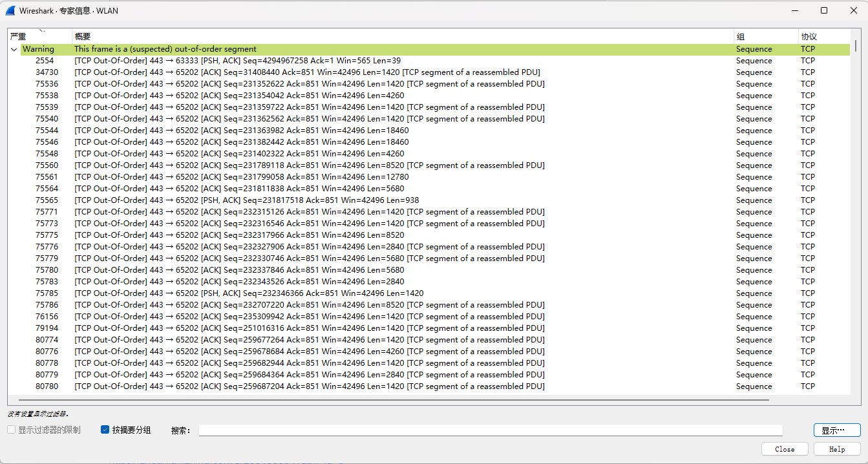
Task: Maximize the expert information window
Action: point(824,10)
